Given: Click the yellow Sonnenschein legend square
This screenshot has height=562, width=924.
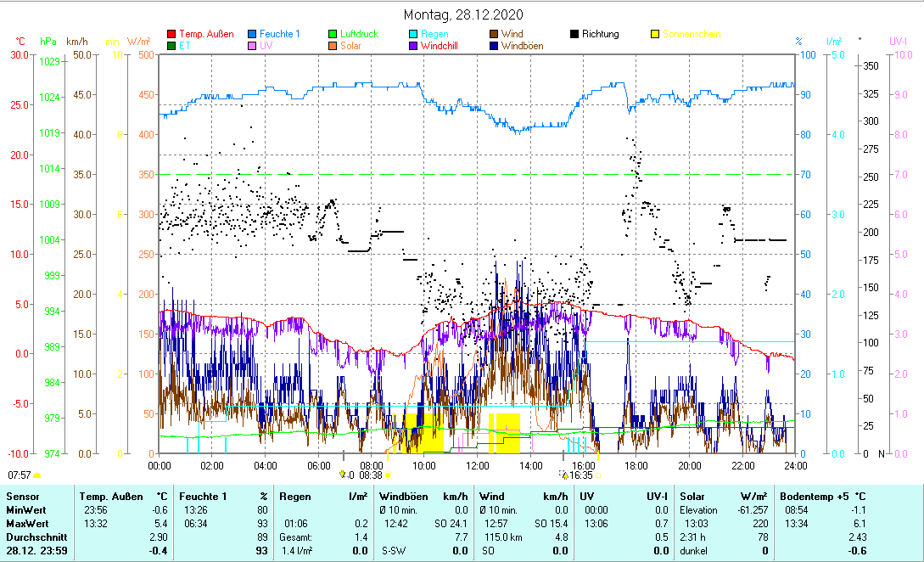Looking at the screenshot, I should [x=655, y=35].
